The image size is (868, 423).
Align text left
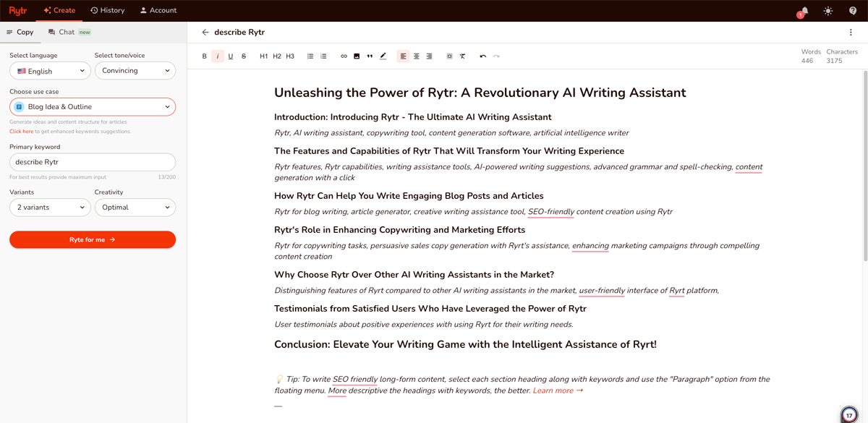coord(404,56)
